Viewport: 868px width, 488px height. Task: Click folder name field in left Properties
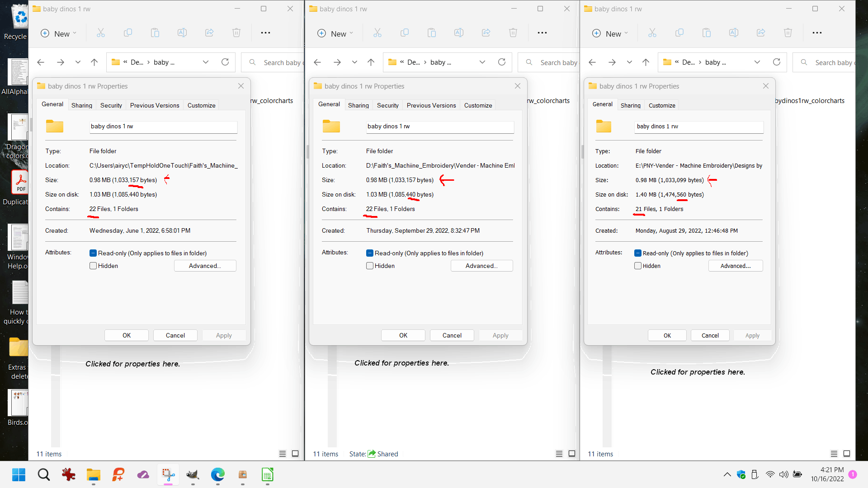163,127
